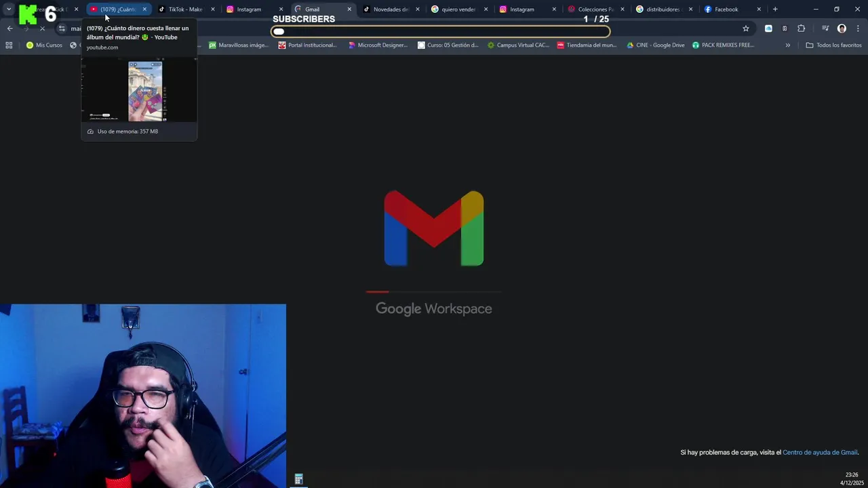Close the TikTok - Make tab
This screenshot has height=488, width=868.
[212, 9]
